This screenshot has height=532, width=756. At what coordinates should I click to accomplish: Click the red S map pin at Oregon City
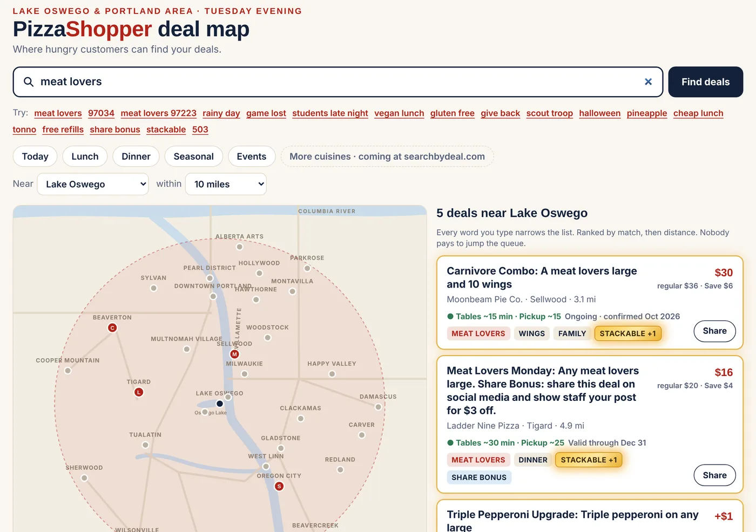[279, 486]
